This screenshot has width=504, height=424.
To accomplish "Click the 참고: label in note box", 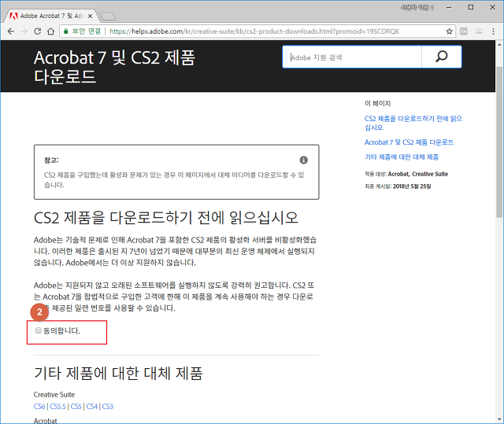I will tap(51, 160).
